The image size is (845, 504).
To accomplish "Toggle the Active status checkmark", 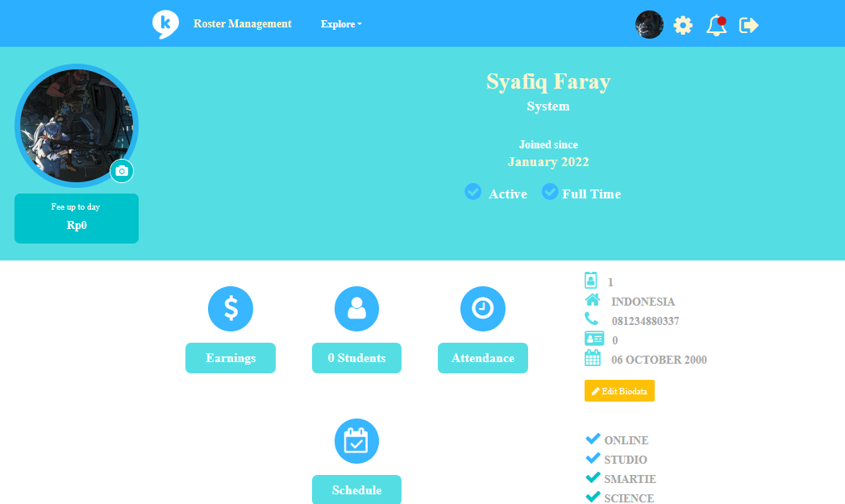I will tap(473, 191).
